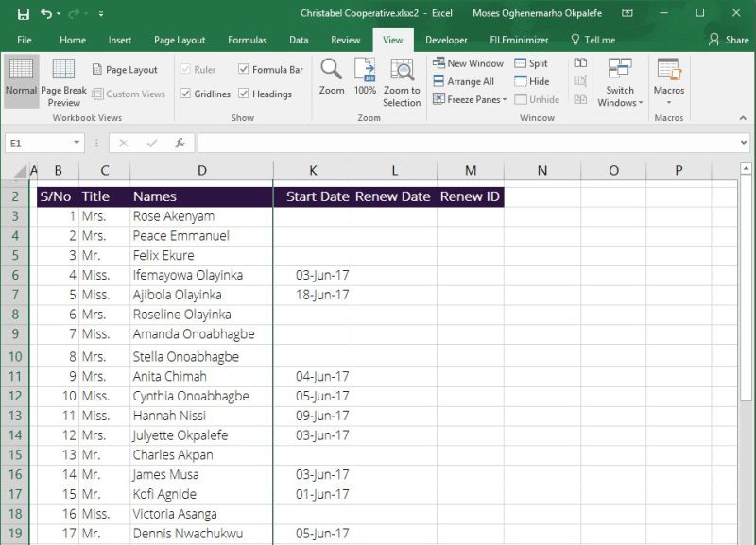Open the Freeze Panes dropdown
756x545 pixels.
470,99
